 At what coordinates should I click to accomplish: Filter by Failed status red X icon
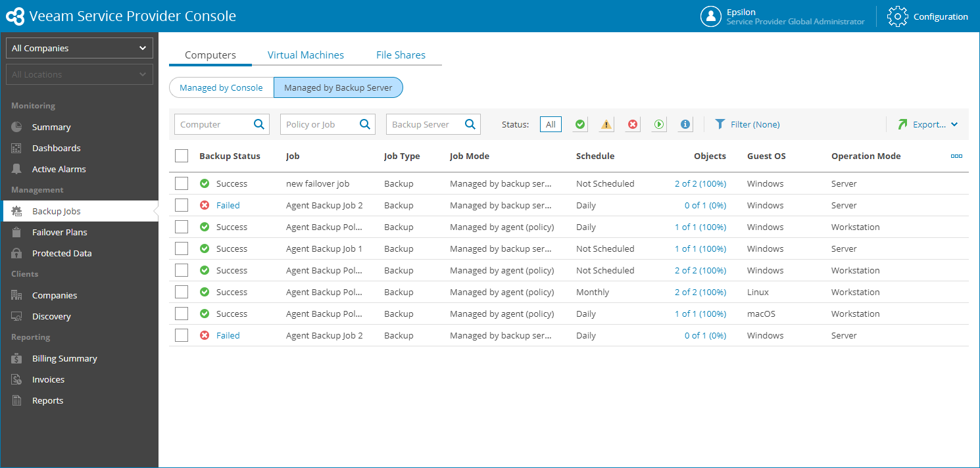pyautogui.click(x=633, y=124)
